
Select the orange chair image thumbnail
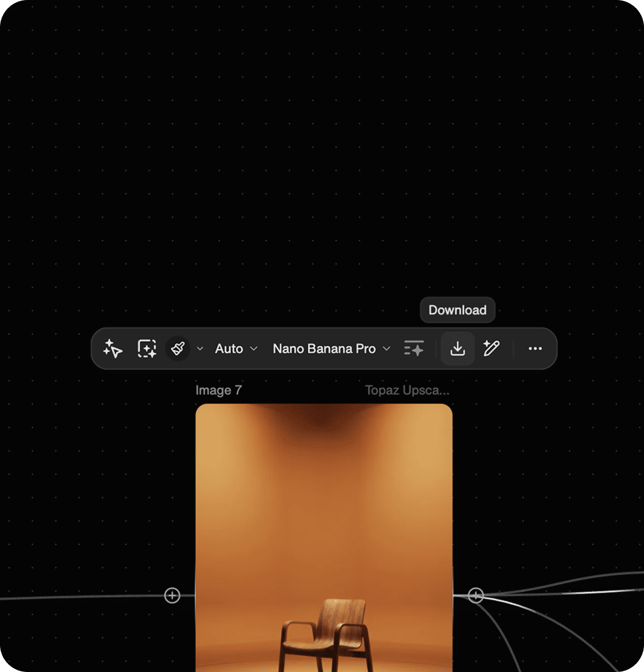(x=324, y=538)
